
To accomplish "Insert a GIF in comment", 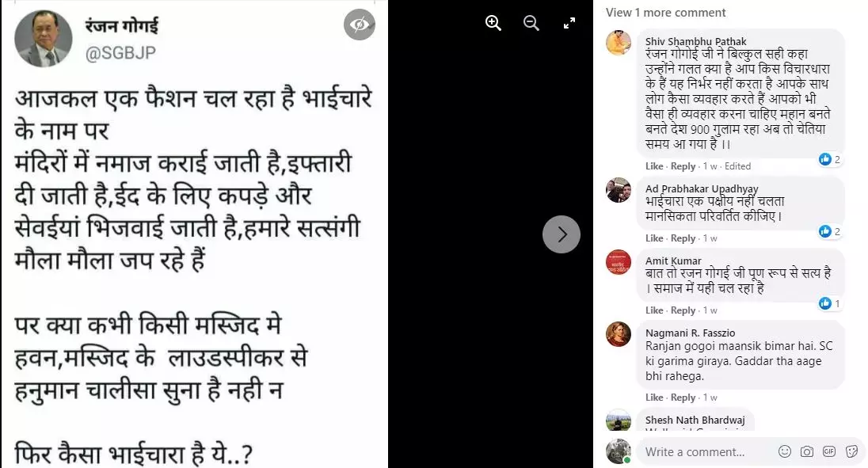I will pos(828,451).
